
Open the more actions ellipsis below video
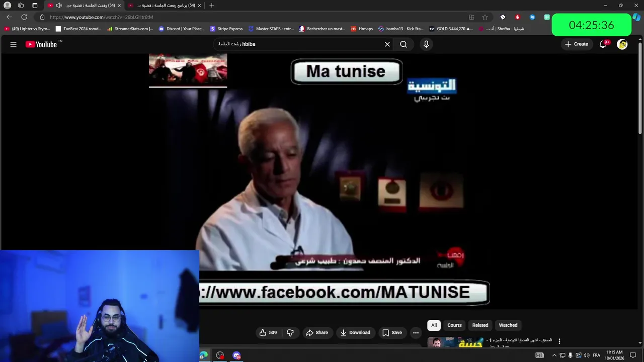[416, 332]
